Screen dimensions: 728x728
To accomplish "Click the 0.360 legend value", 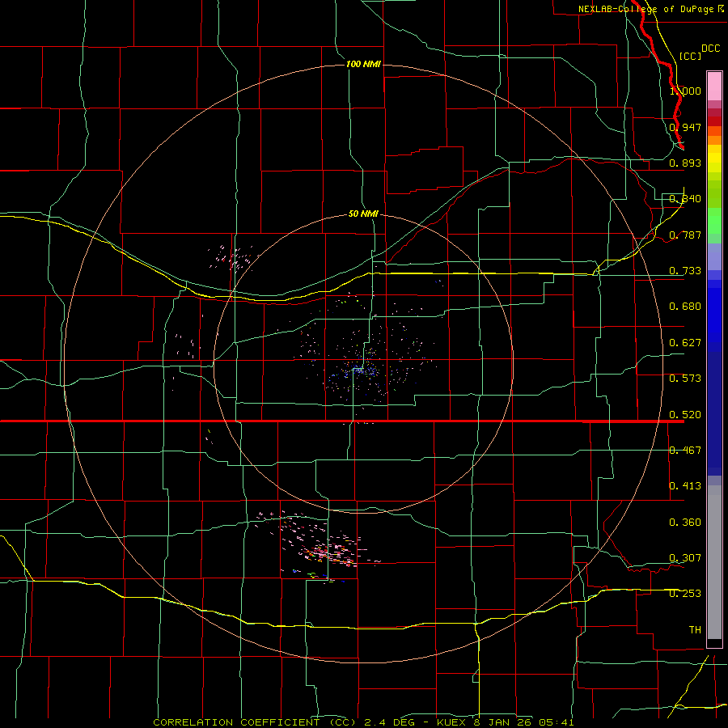I will tap(685, 523).
